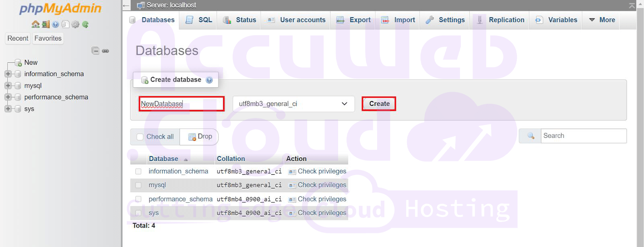The height and width of the screenshot is (247, 644).
Task: Open the More tab dropdown
Action: pyautogui.click(x=602, y=20)
